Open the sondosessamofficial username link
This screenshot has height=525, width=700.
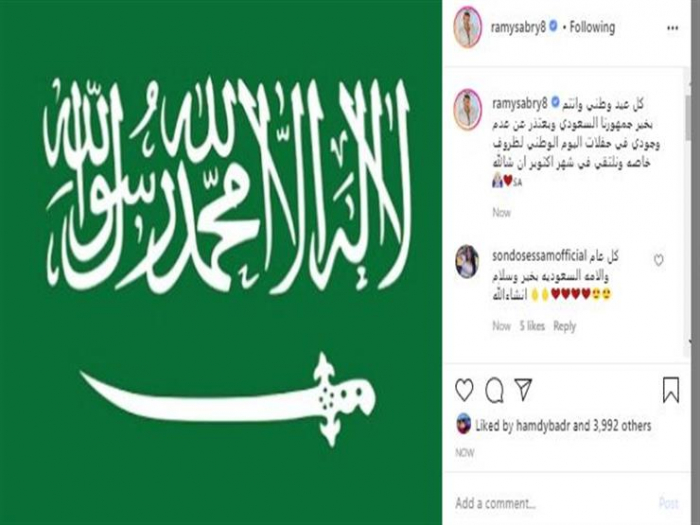coord(539,256)
